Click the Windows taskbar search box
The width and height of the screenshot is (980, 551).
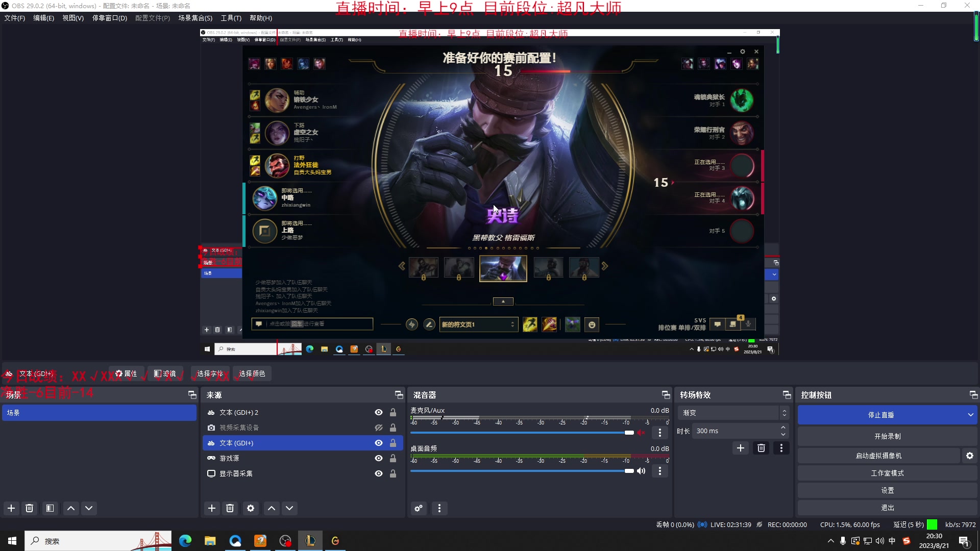click(x=99, y=541)
